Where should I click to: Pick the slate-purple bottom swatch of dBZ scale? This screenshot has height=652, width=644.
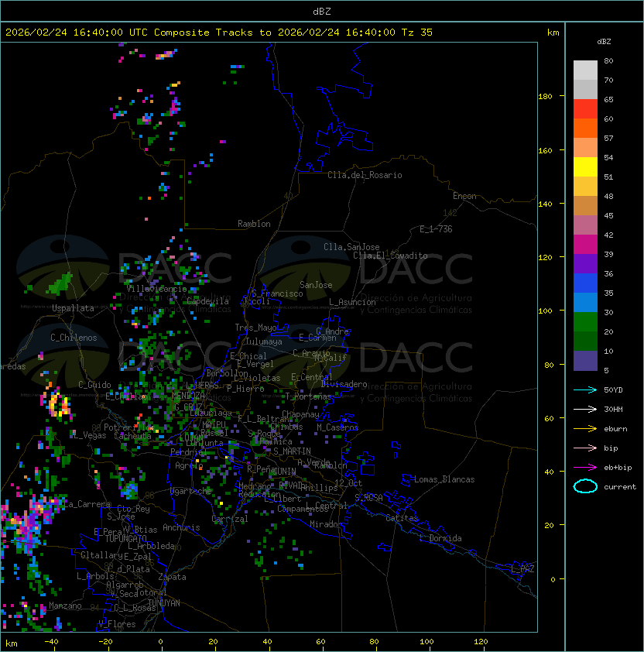tap(585, 361)
